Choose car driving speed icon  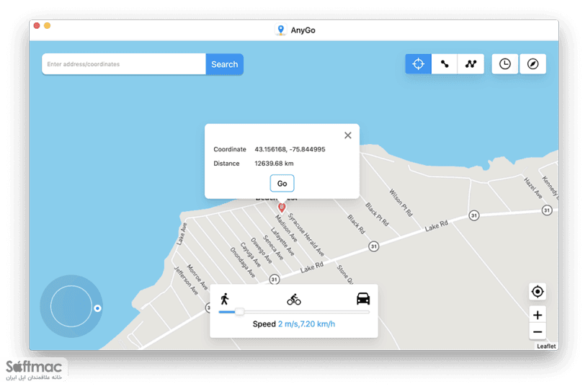tap(363, 299)
